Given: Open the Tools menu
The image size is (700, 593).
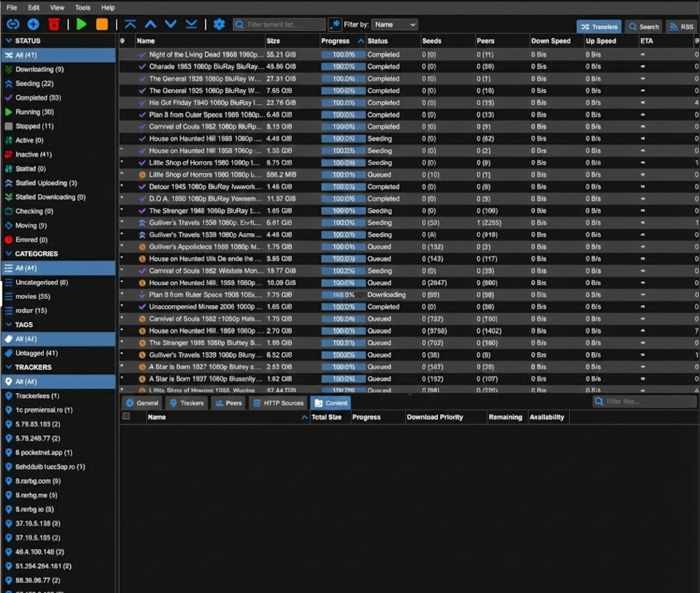Looking at the screenshot, I should pos(83,8).
